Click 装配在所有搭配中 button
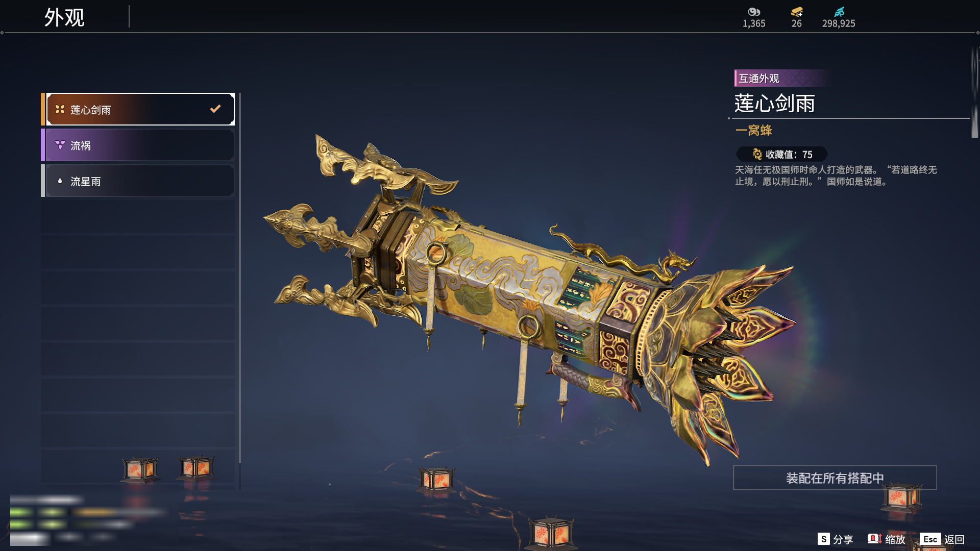This screenshot has height=551, width=980. click(835, 478)
